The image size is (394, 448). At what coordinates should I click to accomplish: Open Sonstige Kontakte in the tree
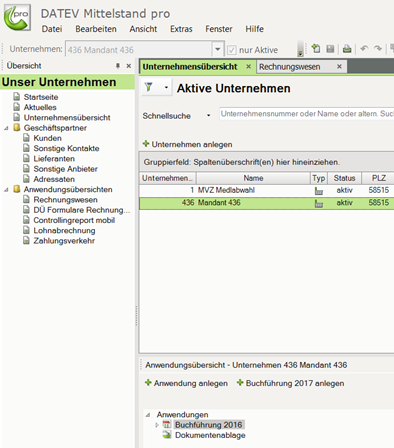(66, 149)
